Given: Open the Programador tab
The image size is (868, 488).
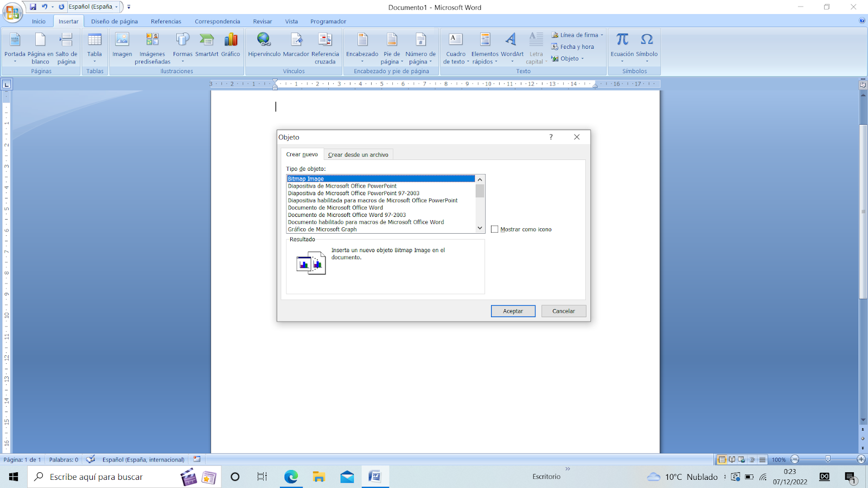Looking at the screenshot, I should tap(328, 22).
